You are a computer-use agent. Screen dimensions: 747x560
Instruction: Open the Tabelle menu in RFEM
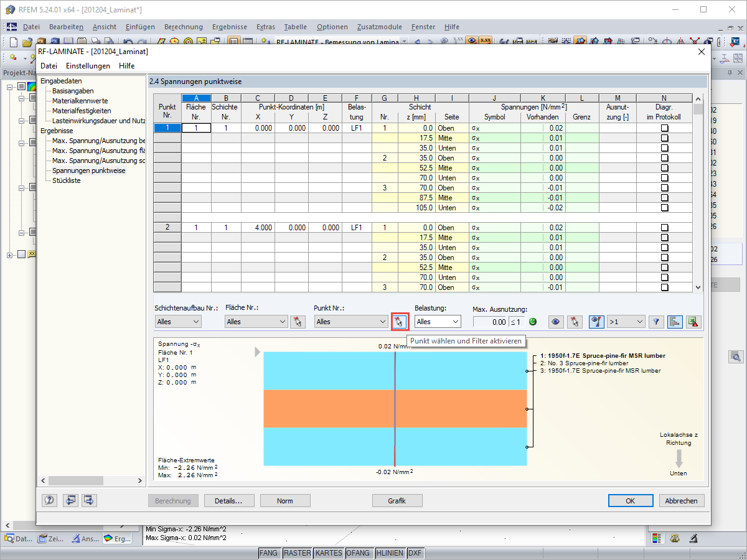tap(295, 27)
